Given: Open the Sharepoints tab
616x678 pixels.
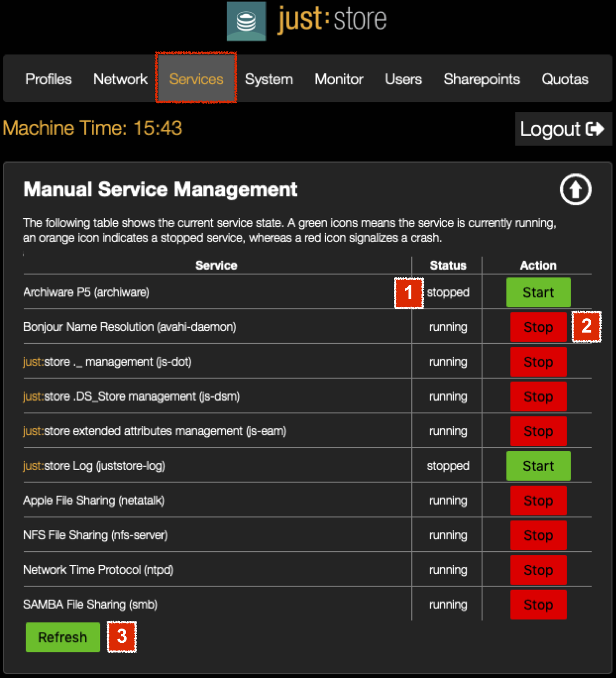Looking at the screenshot, I should pos(482,79).
